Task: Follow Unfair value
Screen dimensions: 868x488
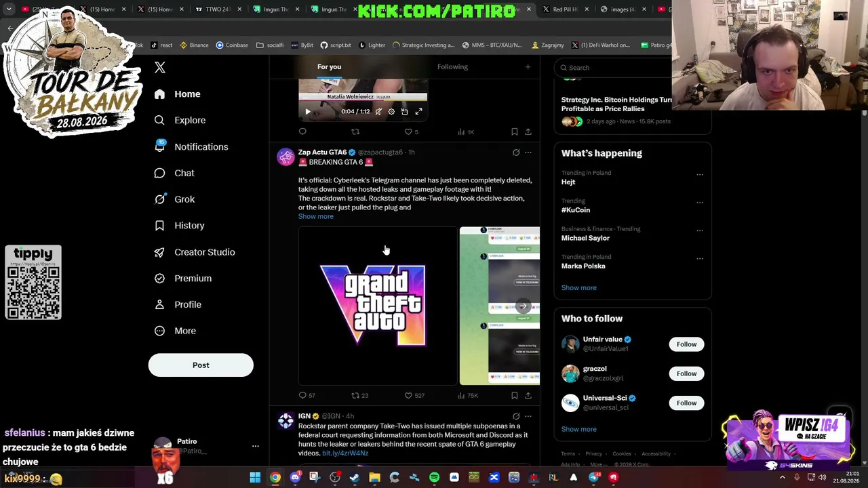Action: click(686, 344)
